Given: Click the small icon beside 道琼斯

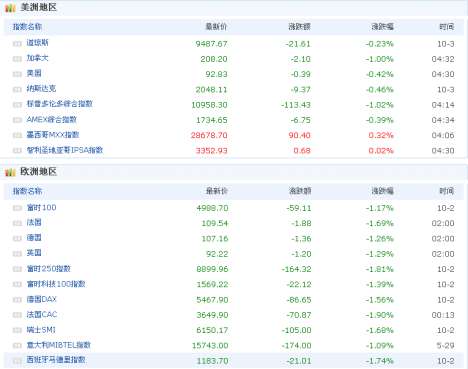Looking at the screenshot, I should pyautogui.click(x=17, y=44).
